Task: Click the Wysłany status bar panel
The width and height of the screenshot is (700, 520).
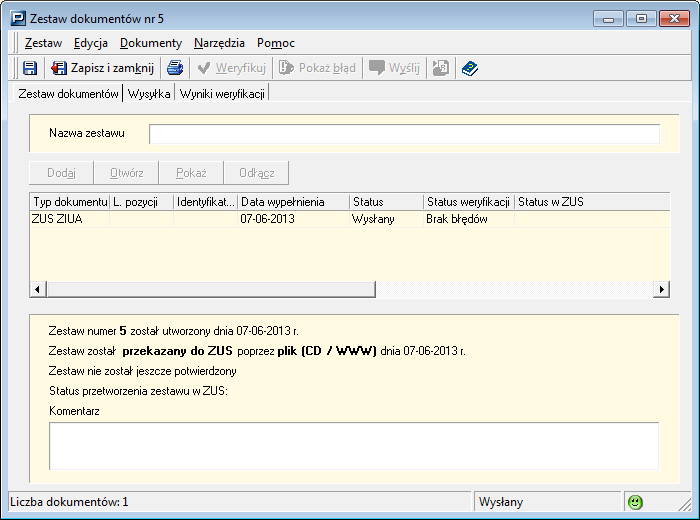Action: pyautogui.click(x=547, y=502)
